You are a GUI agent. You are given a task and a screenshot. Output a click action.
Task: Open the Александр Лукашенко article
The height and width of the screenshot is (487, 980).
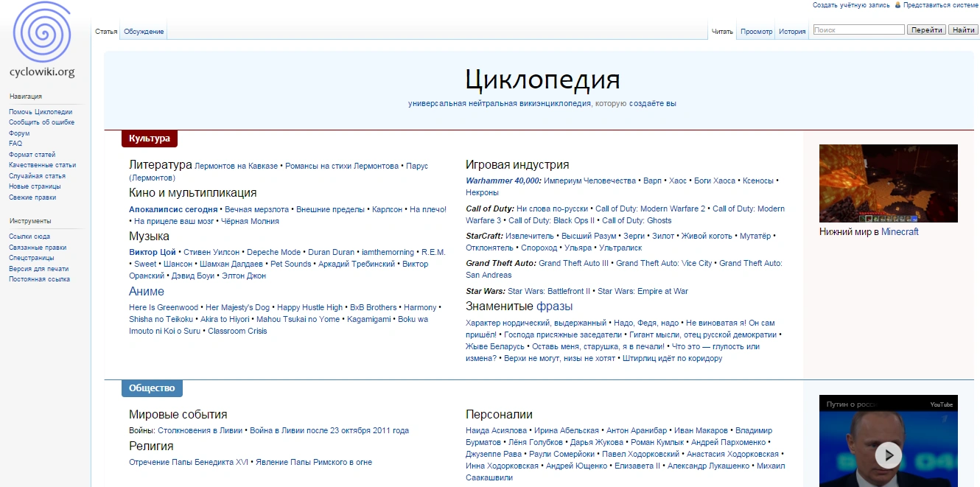click(710, 466)
